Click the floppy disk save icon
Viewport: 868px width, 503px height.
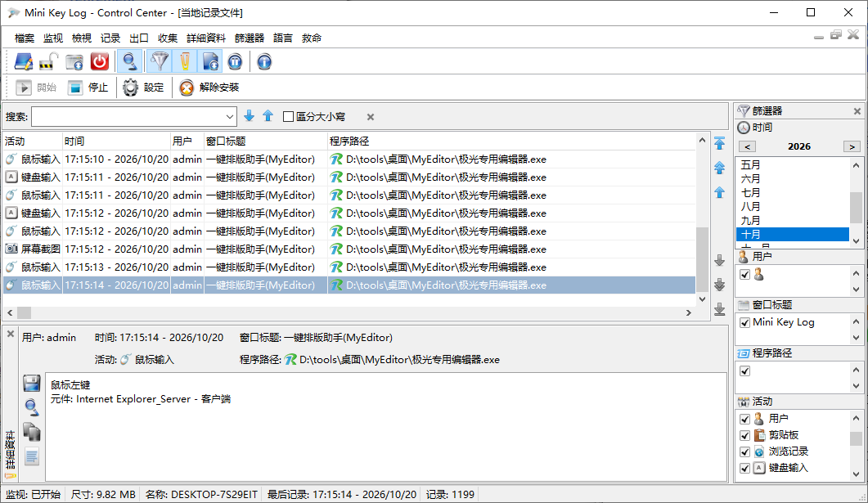coord(32,383)
